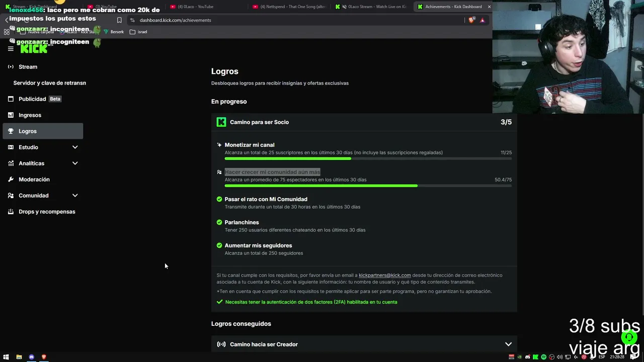This screenshot has height=362, width=644.
Task: Click the green check beside Parlanchines
Action: [x=219, y=222]
